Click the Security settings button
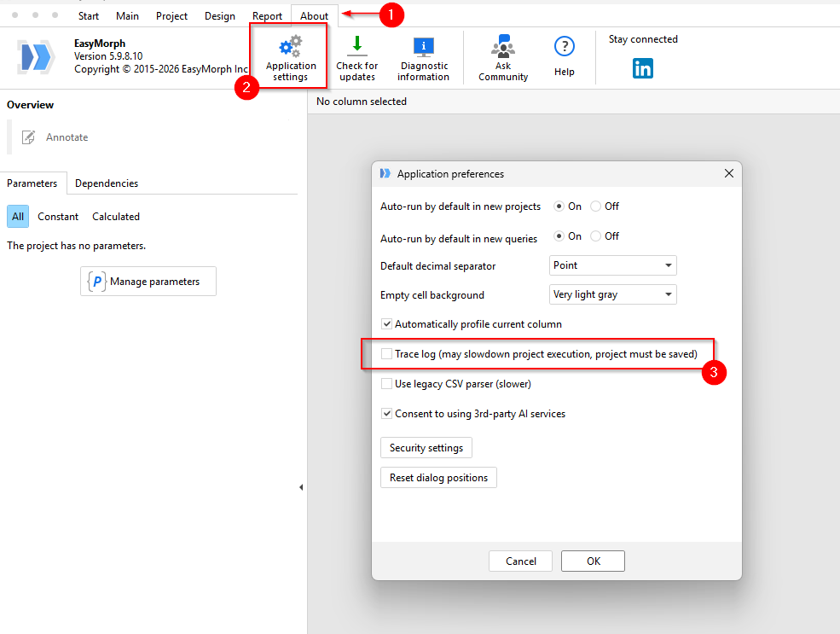This screenshot has width=840, height=634. [426, 448]
